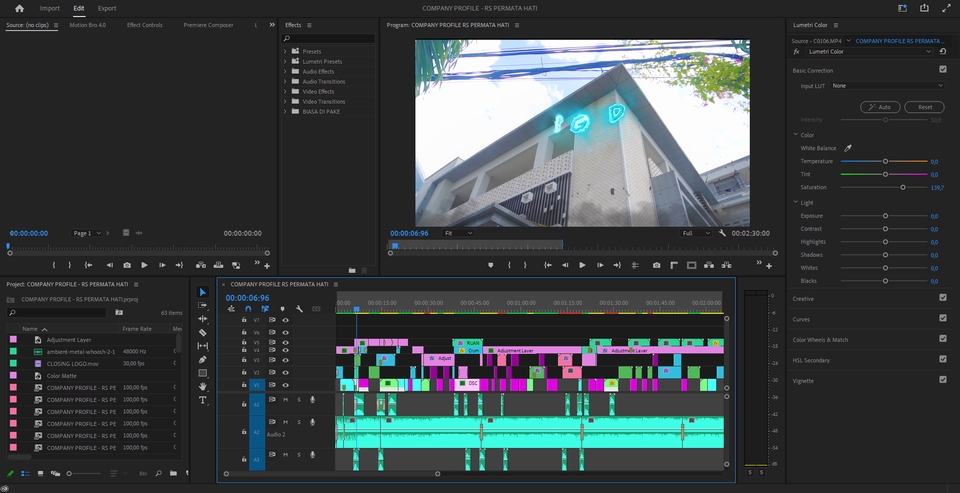Click Insert button in Source monitor
The width and height of the screenshot is (960, 493).
(201, 265)
